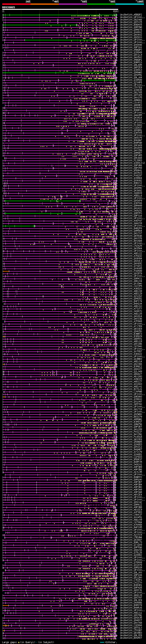Select label UniRef100_Q2YHP5
This screenshot has height=644, width=146.
[131, 82]
